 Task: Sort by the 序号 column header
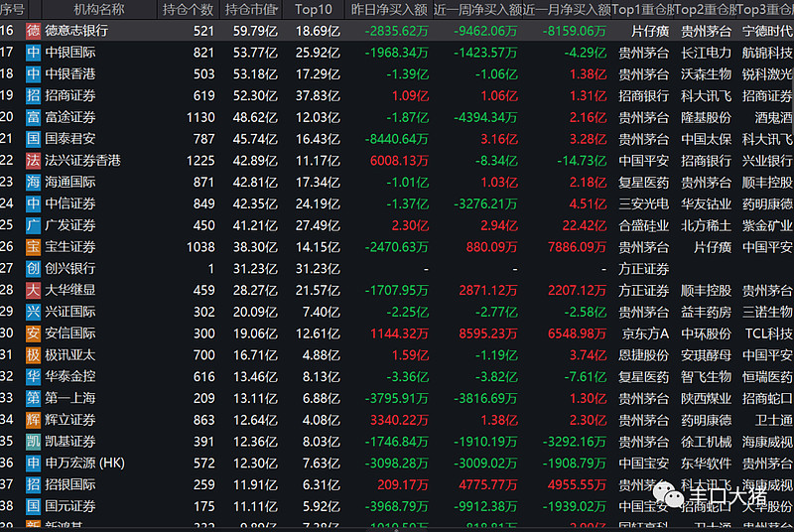[x=13, y=9]
